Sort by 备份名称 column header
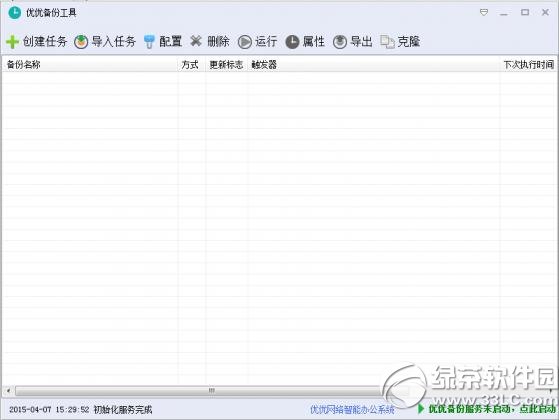The width and height of the screenshot is (559, 420). click(90, 65)
